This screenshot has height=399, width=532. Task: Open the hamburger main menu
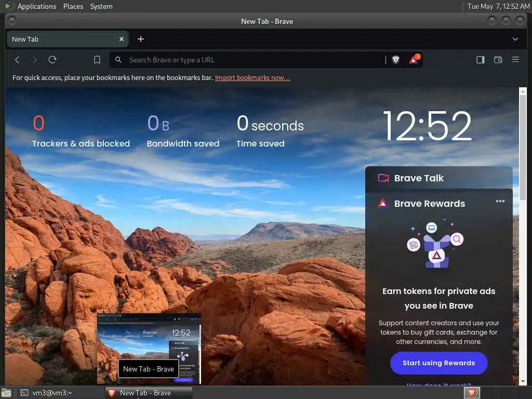515,60
